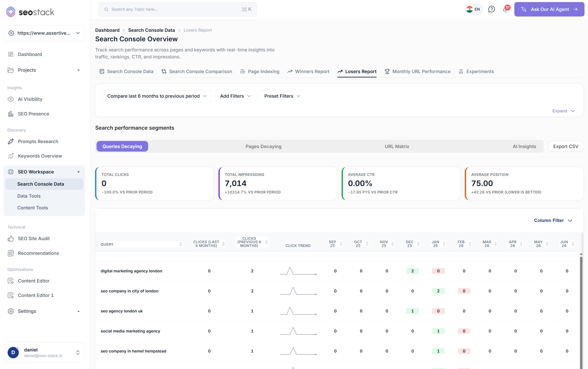Switch to the Losers Report tab
This screenshot has width=588, height=369.
357,71
